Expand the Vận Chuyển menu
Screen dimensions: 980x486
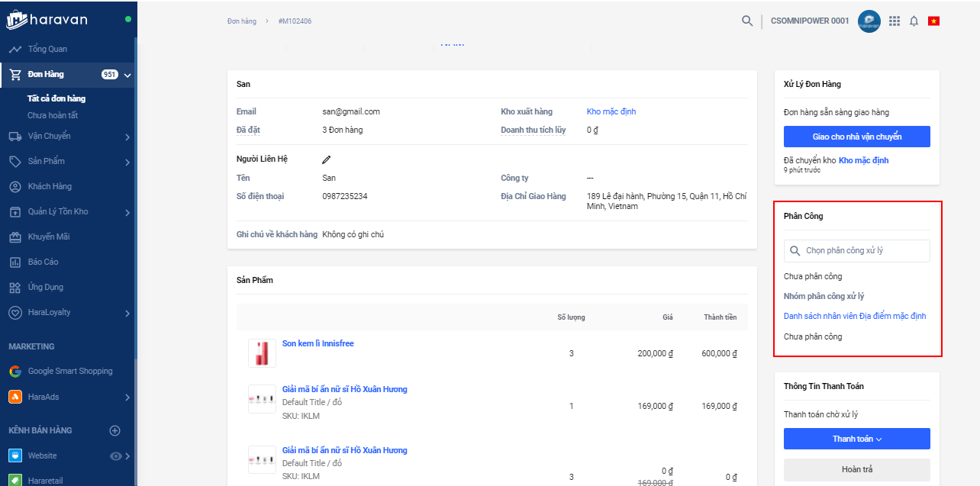(127, 137)
